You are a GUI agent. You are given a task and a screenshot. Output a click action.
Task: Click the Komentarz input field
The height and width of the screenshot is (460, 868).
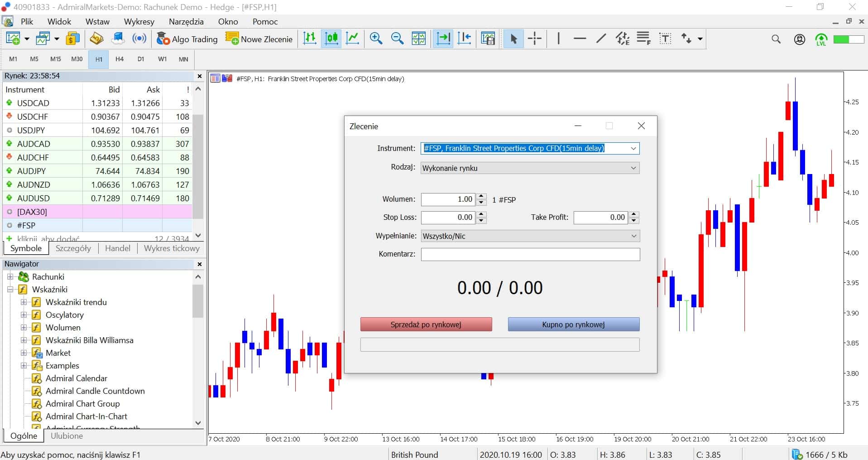tap(530, 254)
